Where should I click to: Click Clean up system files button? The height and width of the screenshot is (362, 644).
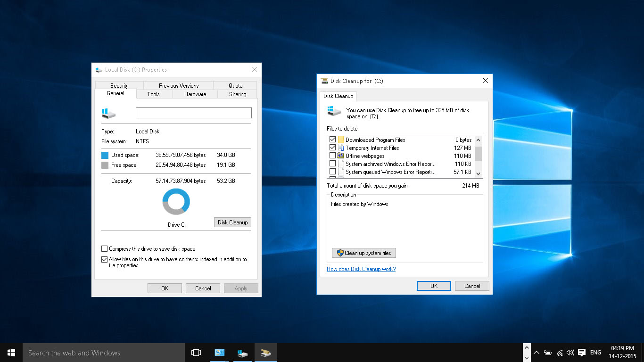(364, 253)
